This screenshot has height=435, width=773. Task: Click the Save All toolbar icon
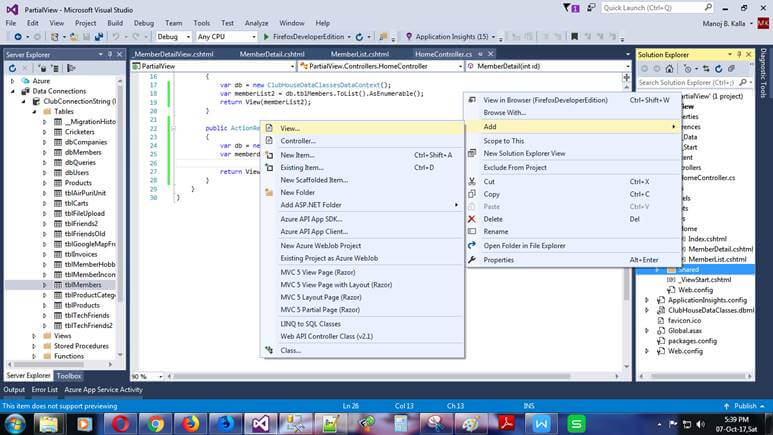pyautogui.click(x=99, y=36)
